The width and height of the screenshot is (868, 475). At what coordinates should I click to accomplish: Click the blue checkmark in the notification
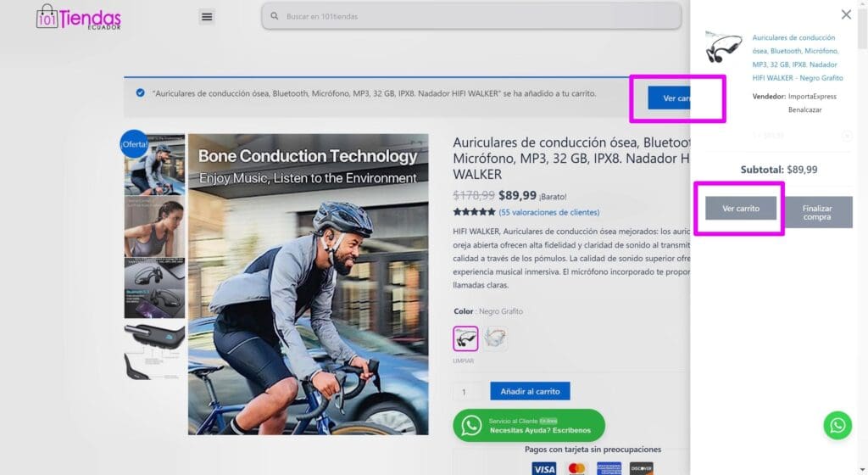pos(141,93)
